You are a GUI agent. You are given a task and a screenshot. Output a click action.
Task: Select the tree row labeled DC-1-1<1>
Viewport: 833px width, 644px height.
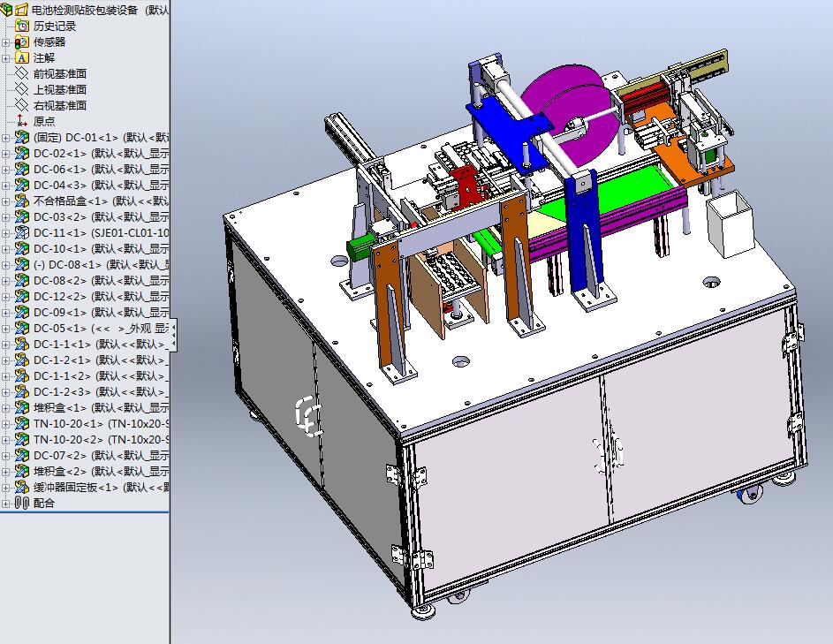pos(85,344)
